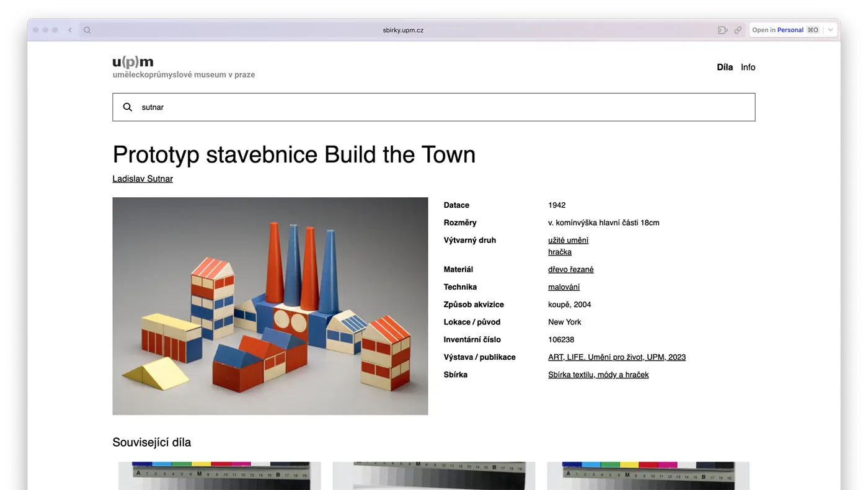Follow the užité umění link

click(x=568, y=240)
